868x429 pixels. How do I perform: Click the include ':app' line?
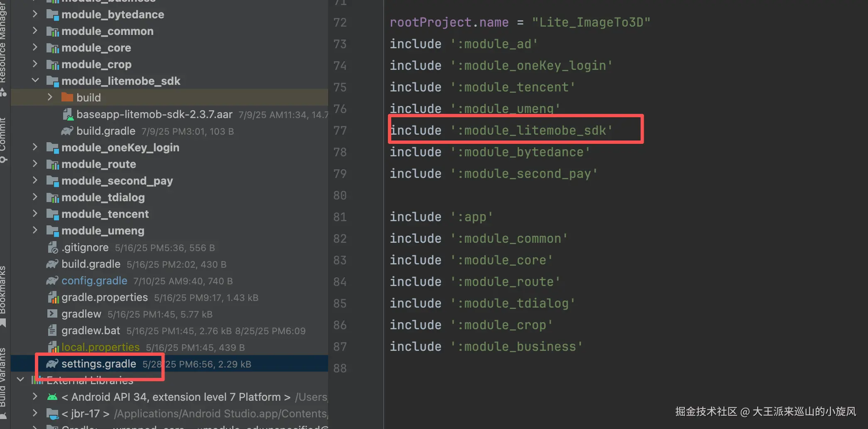[x=441, y=217]
